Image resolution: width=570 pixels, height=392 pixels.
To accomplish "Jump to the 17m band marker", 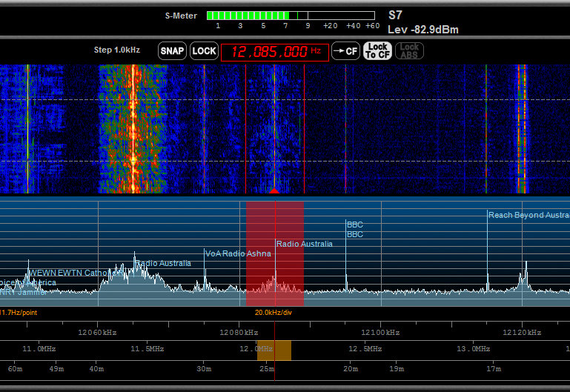I will pyautogui.click(x=494, y=369).
